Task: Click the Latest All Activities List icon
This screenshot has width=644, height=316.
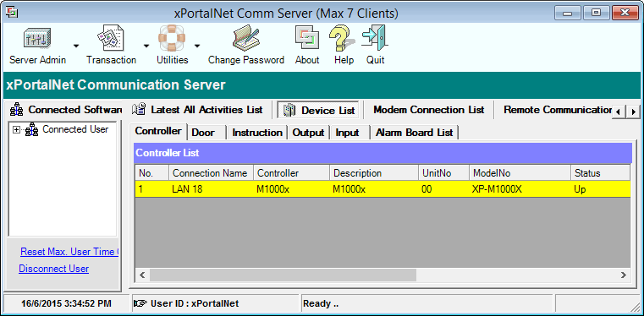Action: [139, 110]
